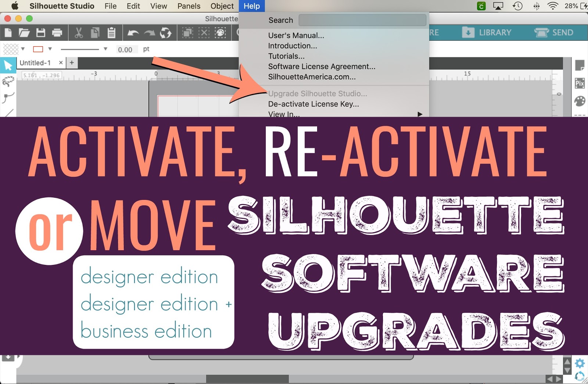The height and width of the screenshot is (384, 588).
Task: Save the file using floppy disk icon
Action: (x=41, y=33)
